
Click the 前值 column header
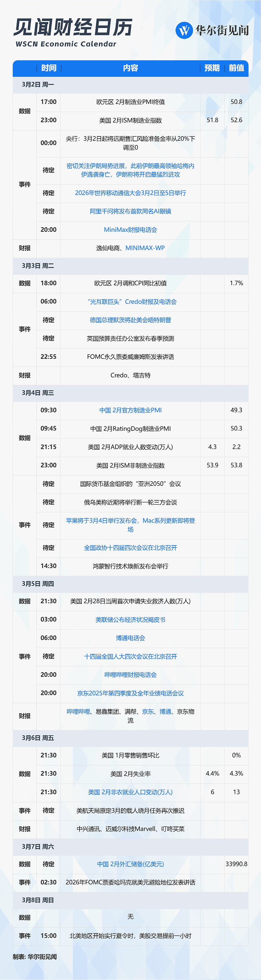(x=237, y=68)
